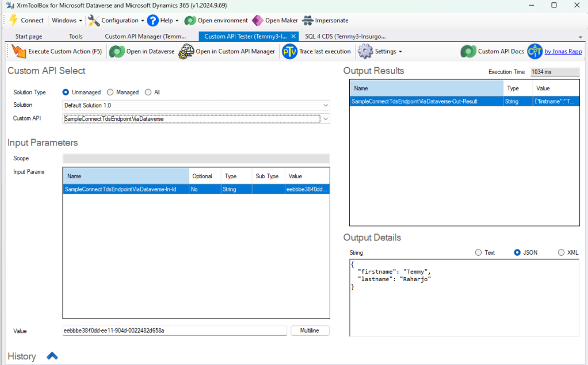
Task: Switch to Start page tab
Action: point(29,36)
